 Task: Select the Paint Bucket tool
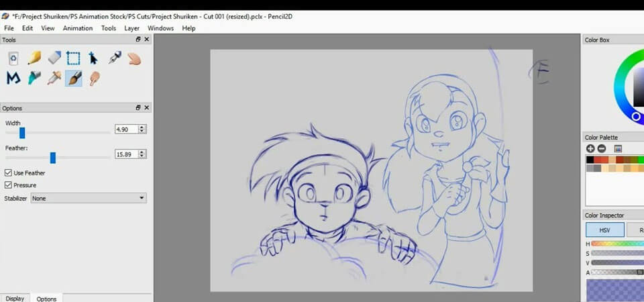[34, 78]
